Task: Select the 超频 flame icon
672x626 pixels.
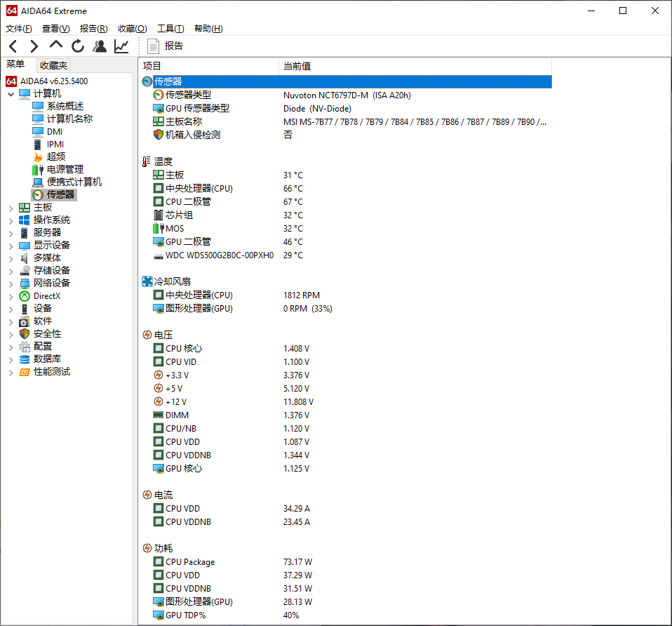Action: pos(38,156)
